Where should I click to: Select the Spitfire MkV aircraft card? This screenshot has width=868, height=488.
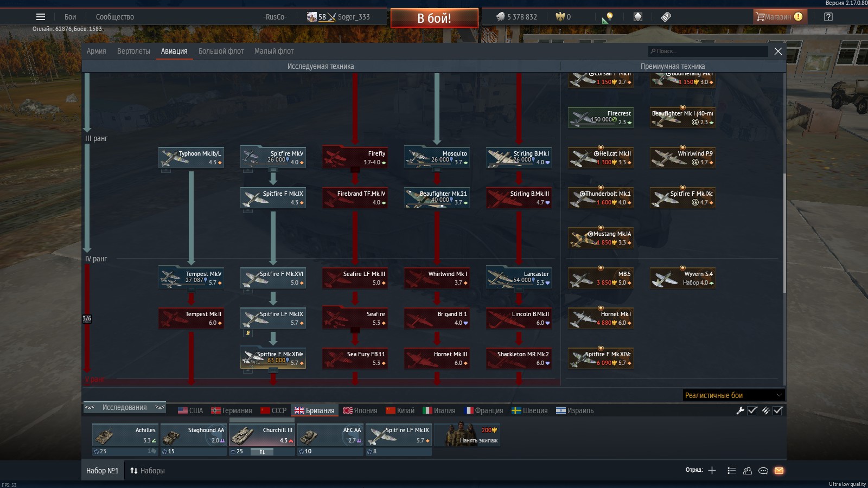click(273, 158)
